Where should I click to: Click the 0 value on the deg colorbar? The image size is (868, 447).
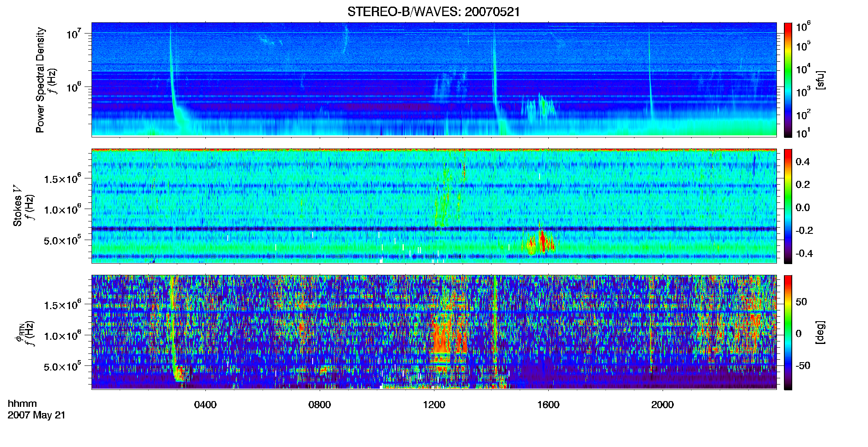pos(799,333)
